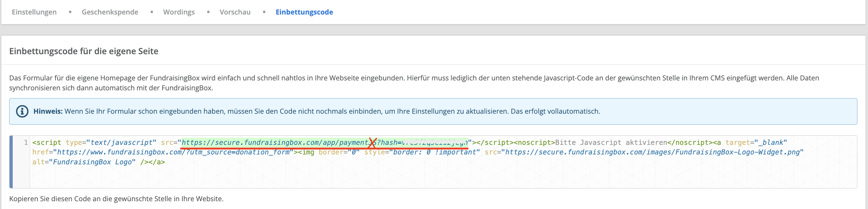Click line number 1 in the code gutter
868x209 pixels.
tap(26, 142)
